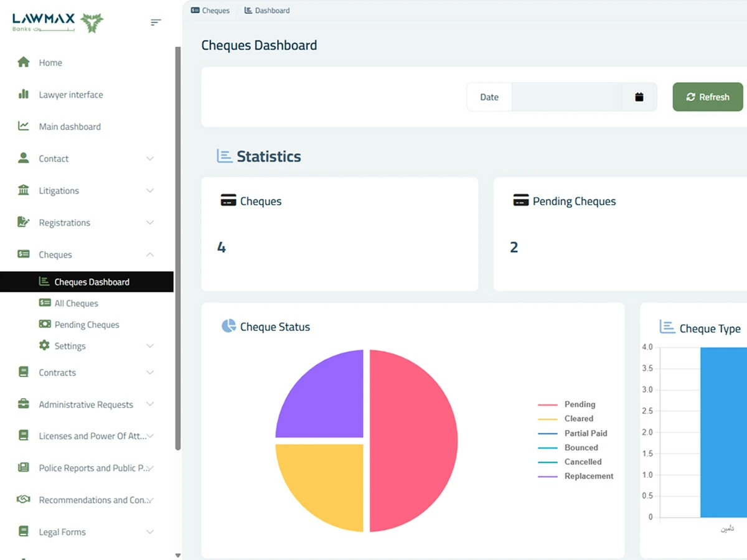This screenshot has width=747, height=560.
Task: Click the Registrations edit icon
Action: (x=24, y=222)
